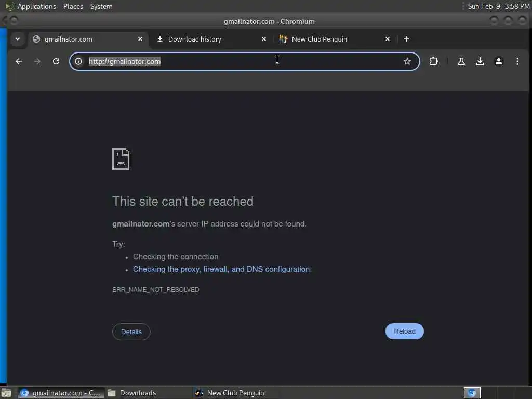Click the clock showing Sun Feb 9
Viewport: 532px width, 399px height.
498,6
